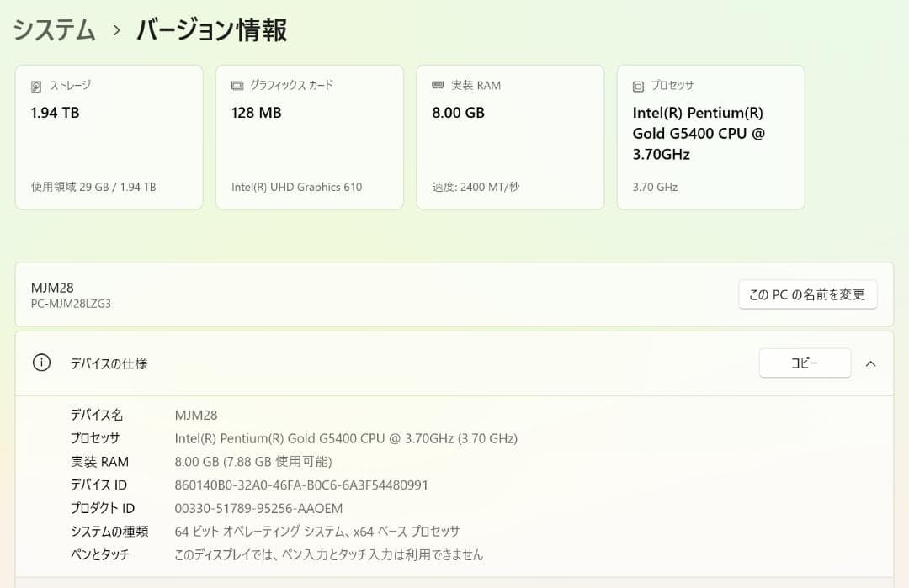Click the 実装 RAM row label in specs
The width and height of the screenshot is (909, 588).
point(99,462)
